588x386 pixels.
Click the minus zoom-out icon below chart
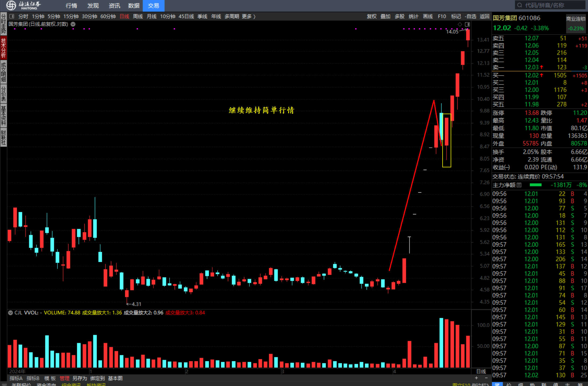click(x=486, y=378)
